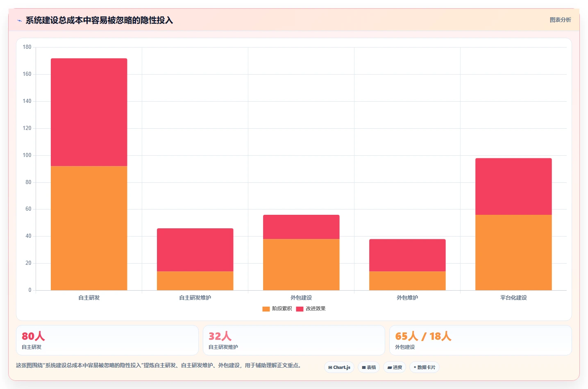Click the 平台化建设 x-axis label
The width and height of the screenshot is (588, 389).
[x=513, y=298]
